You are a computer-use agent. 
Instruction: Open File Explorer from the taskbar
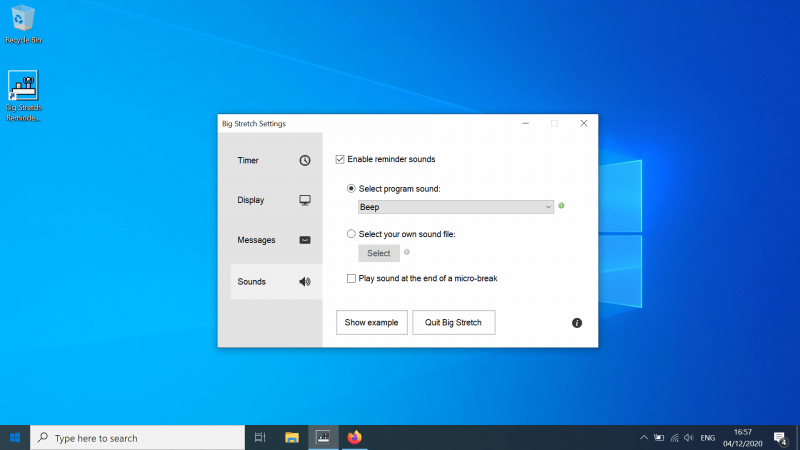pyautogui.click(x=292, y=438)
